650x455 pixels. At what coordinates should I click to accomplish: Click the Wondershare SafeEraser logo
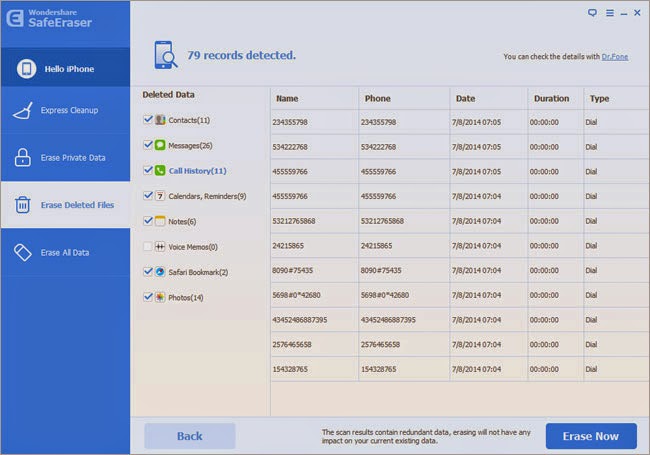click(x=49, y=19)
